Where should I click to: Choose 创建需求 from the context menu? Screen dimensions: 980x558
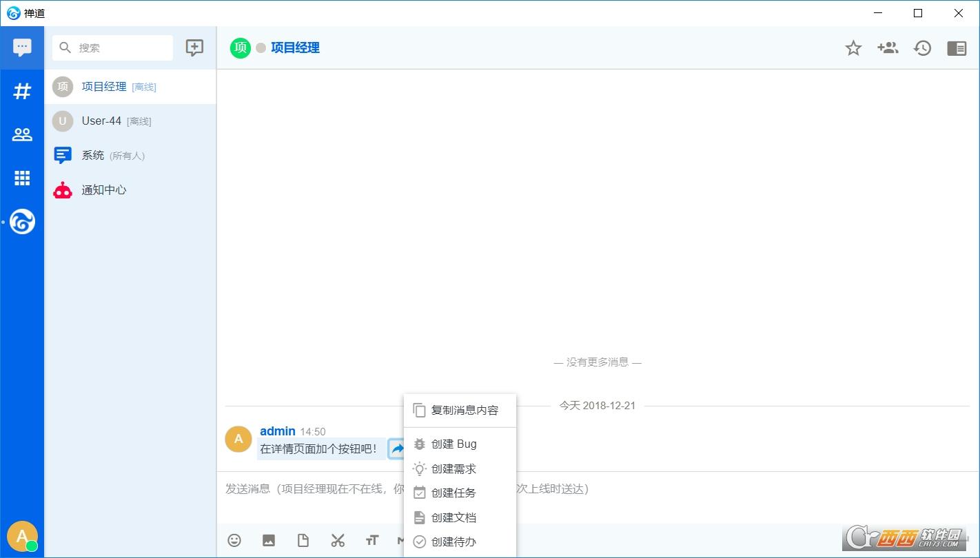tap(460, 469)
